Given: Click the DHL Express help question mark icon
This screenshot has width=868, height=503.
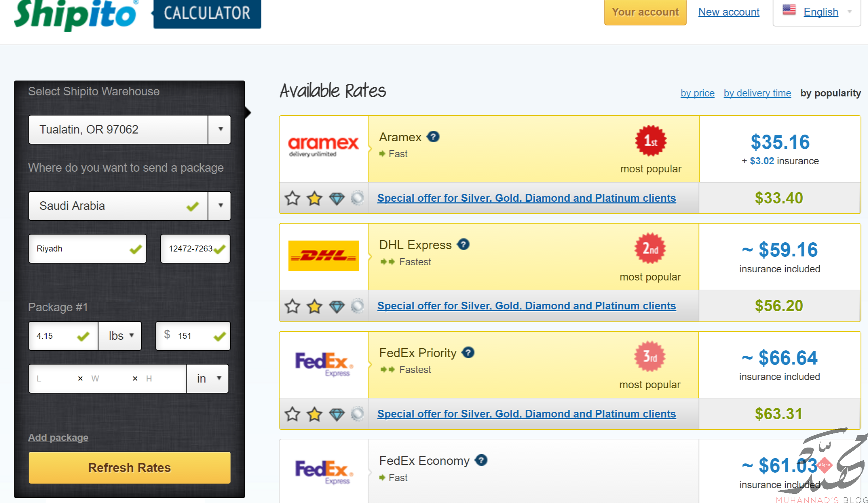Looking at the screenshot, I should [463, 244].
